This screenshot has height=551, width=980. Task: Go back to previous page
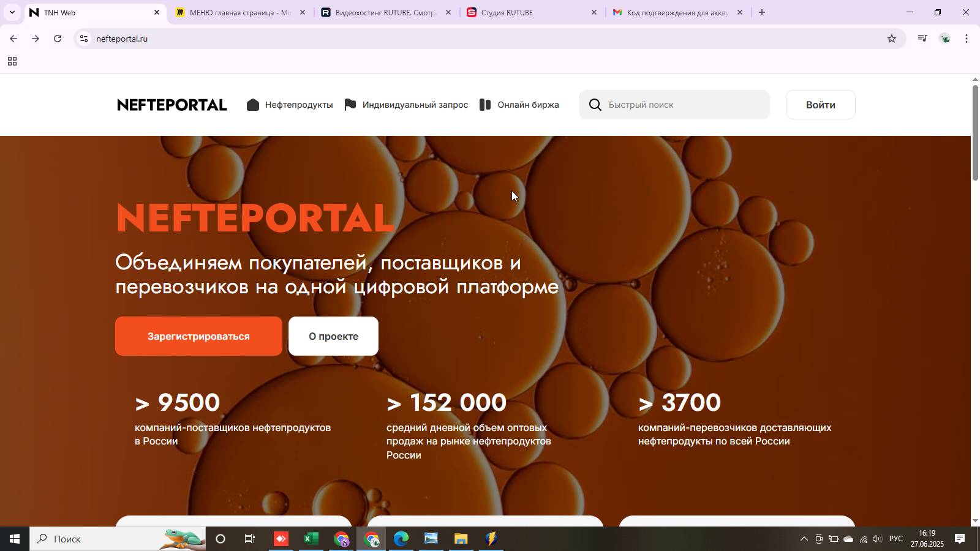(13, 39)
